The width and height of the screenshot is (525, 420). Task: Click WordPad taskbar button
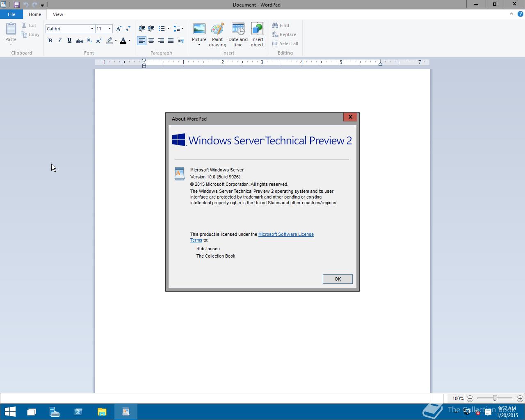(126, 411)
